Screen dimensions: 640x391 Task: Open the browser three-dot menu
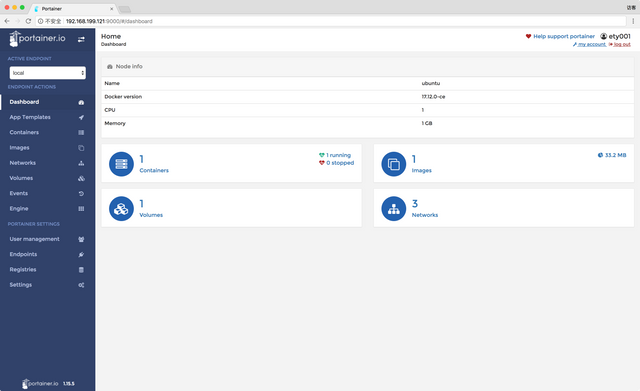(x=633, y=21)
